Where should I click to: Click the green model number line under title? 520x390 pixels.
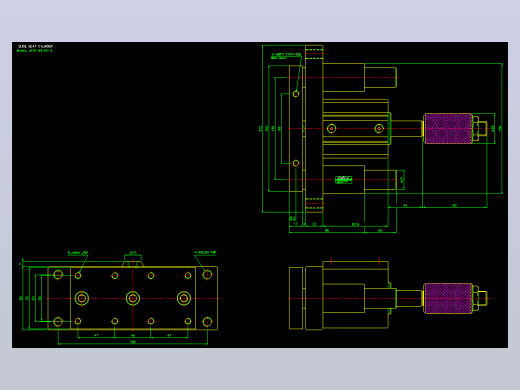[x=35, y=51]
